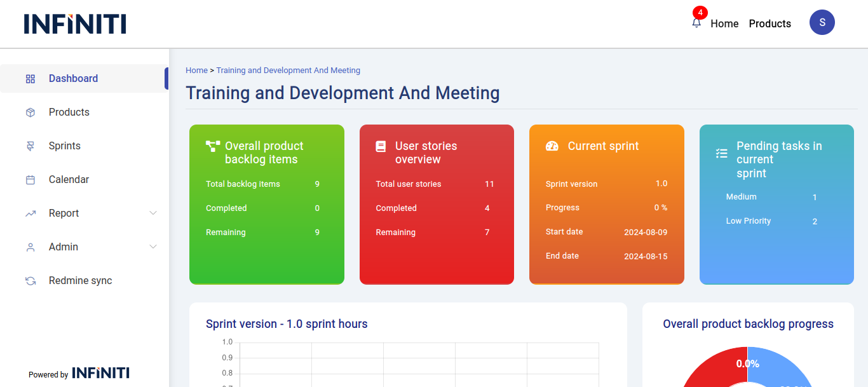Image resolution: width=868 pixels, height=387 pixels.
Task: Expand the Admin submenu chevron
Action: [153, 247]
